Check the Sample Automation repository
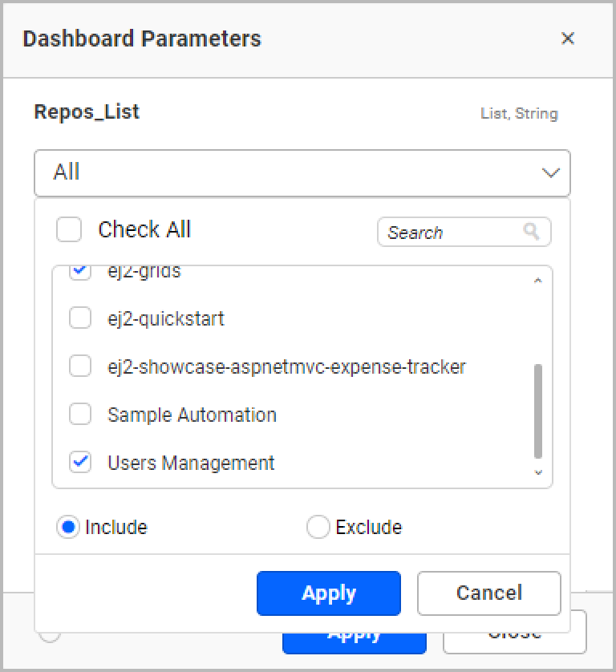This screenshot has width=616, height=672. tap(80, 414)
